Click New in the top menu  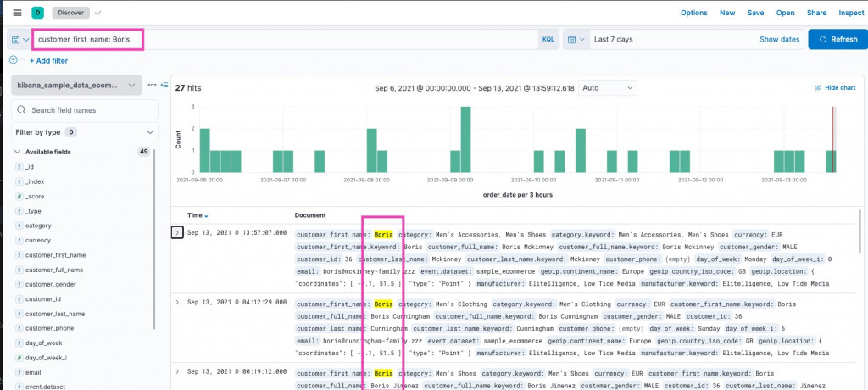pos(727,13)
